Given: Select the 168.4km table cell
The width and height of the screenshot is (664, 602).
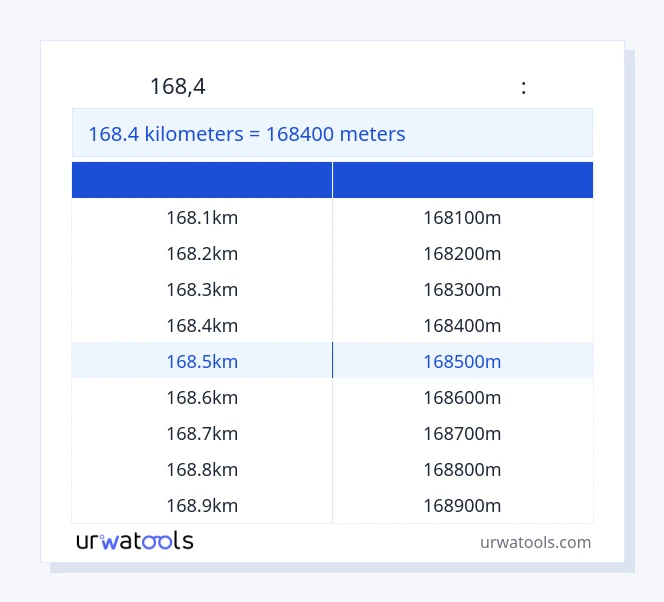Looking at the screenshot, I should (x=202, y=325).
